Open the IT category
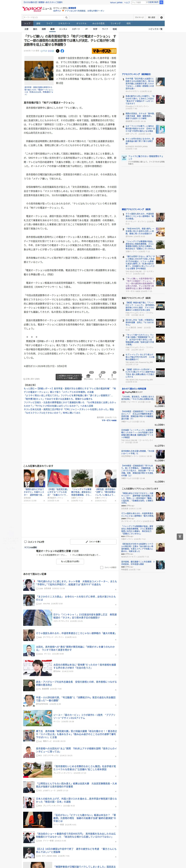This screenshot has width=186, height=868. point(86,29)
